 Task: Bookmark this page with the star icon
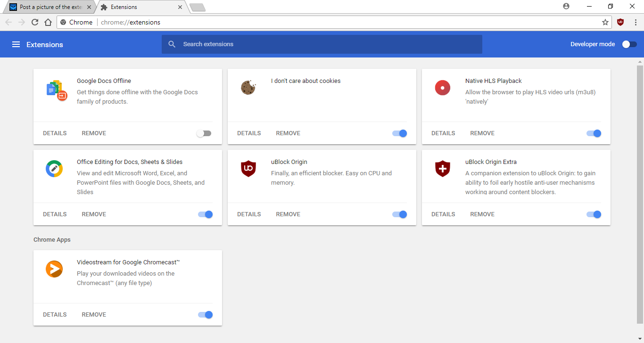pos(605,22)
